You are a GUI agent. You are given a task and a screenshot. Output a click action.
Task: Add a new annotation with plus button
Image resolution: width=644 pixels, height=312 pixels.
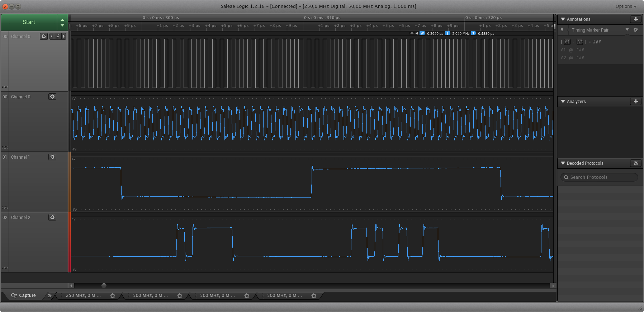coord(636,19)
